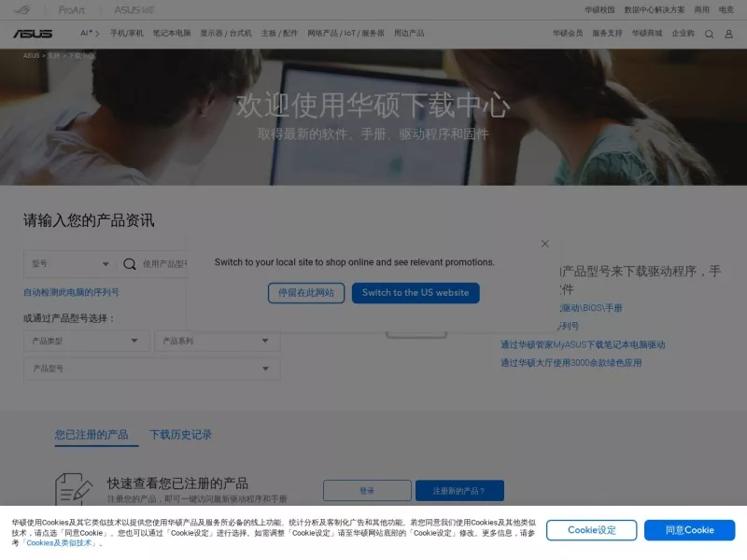Click the Cookie设定 button
This screenshot has height=560, width=747.
point(591,530)
